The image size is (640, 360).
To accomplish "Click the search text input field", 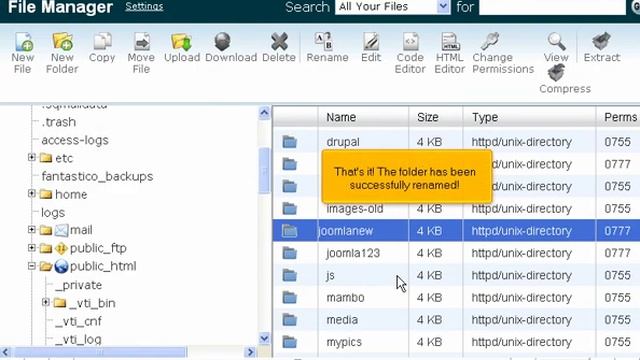I will pyautogui.click(x=552, y=7).
